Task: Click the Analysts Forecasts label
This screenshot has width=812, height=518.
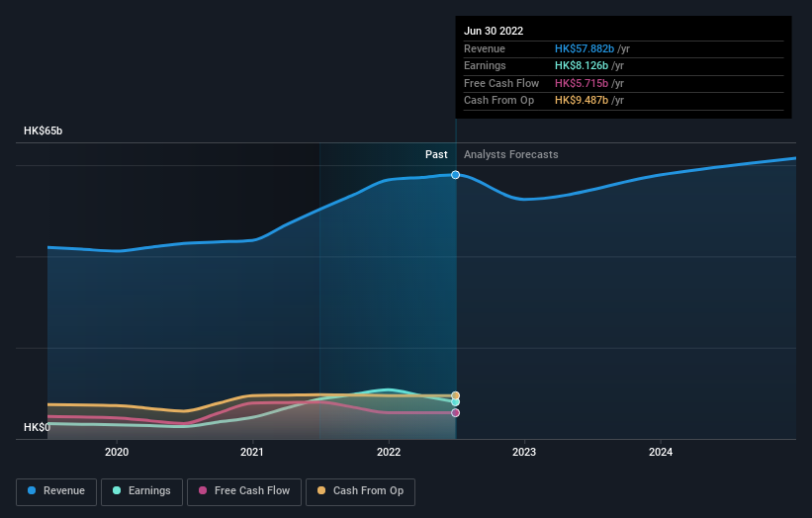Action: 511,155
